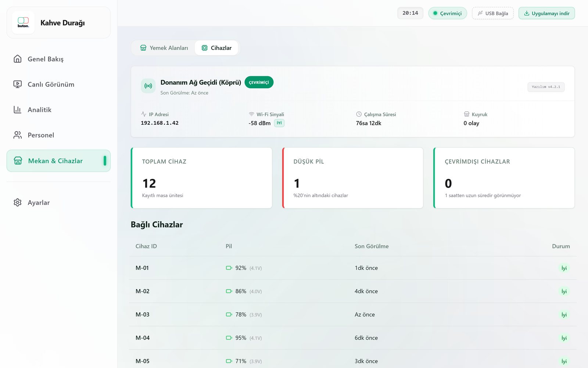
Task: Open the Toplam Cihaz summary card
Action: pos(201,178)
